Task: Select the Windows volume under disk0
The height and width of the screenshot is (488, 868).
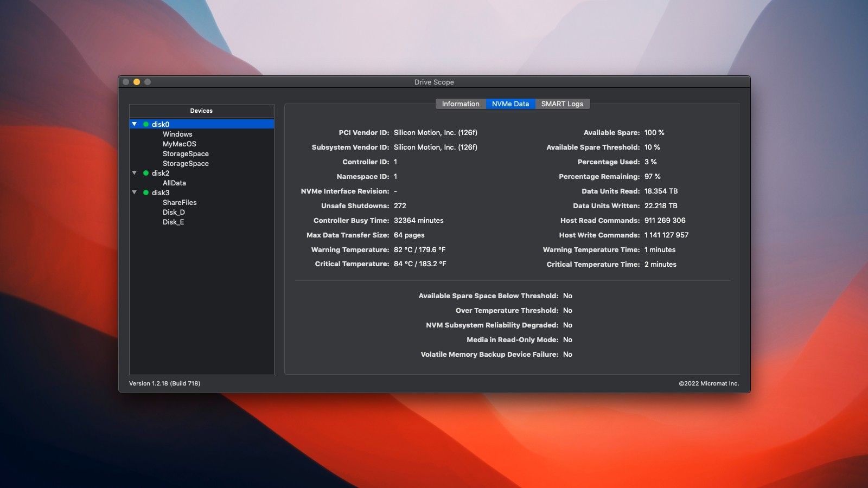Action: (177, 134)
